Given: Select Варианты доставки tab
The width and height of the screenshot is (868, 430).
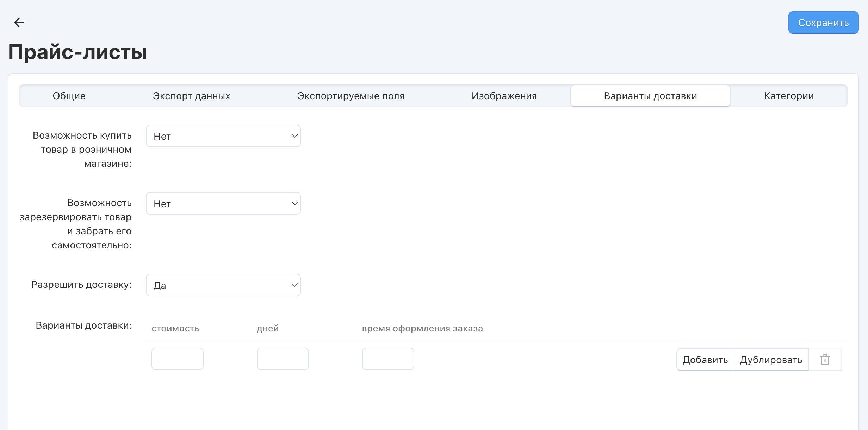Looking at the screenshot, I should tap(650, 96).
